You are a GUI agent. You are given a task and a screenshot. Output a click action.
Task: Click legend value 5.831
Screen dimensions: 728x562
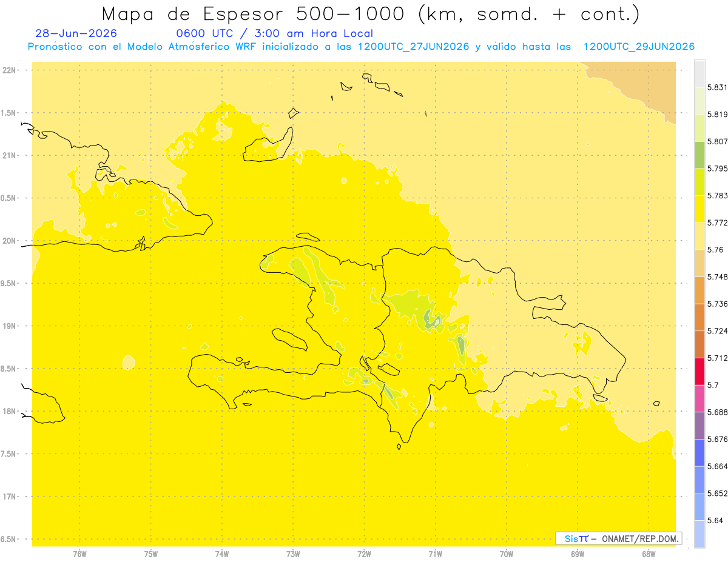pos(717,87)
